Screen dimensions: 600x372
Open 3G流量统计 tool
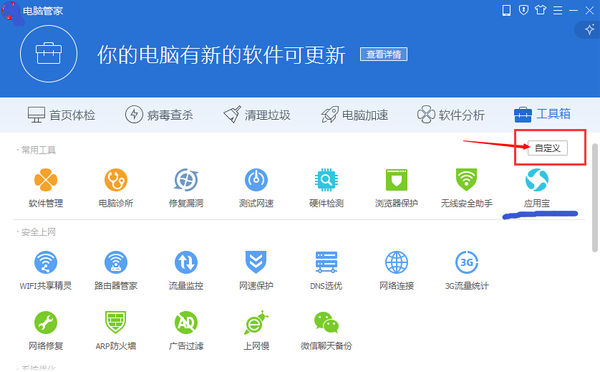tap(466, 270)
